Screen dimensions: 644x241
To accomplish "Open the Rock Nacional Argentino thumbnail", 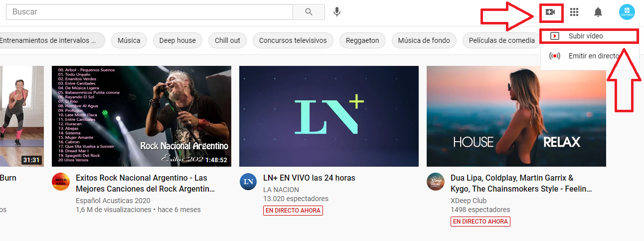I will coord(142,116).
